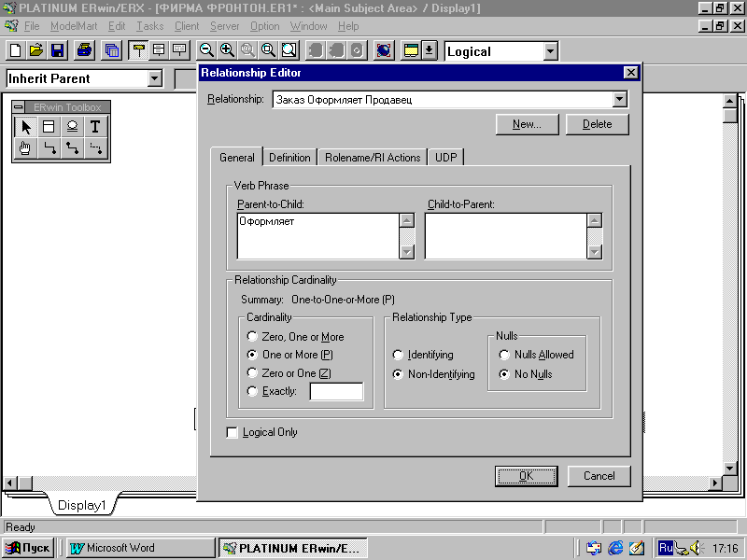Select the identifying relationship tool in Toolbox
The width and height of the screenshot is (747, 560).
[49, 148]
